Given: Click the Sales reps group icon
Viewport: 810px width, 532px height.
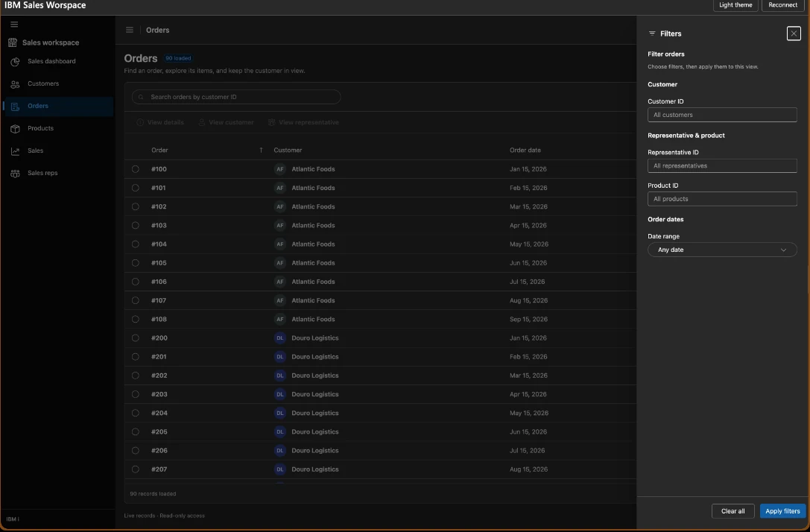Looking at the screenshot, I should pos(15,174).
